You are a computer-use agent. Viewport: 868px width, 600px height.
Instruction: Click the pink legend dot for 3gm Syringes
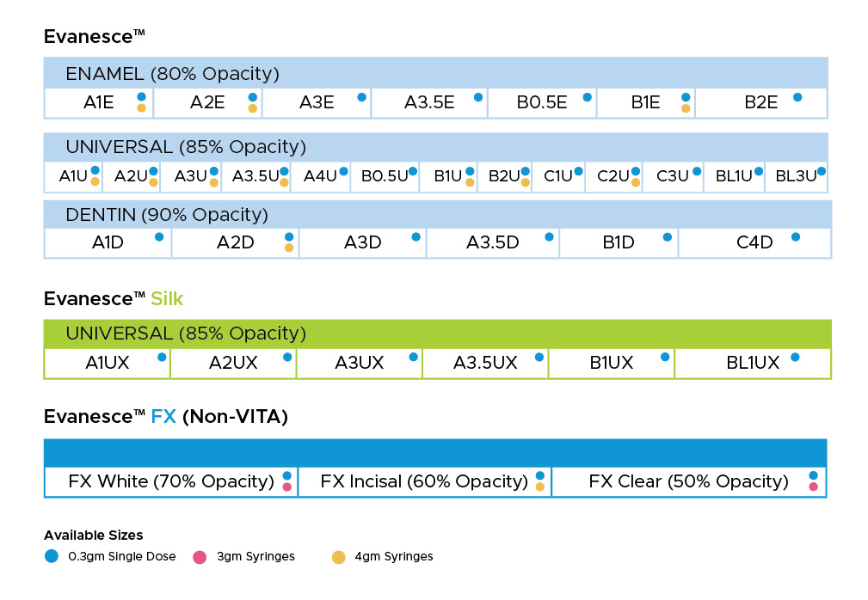(x=200, y=557)
